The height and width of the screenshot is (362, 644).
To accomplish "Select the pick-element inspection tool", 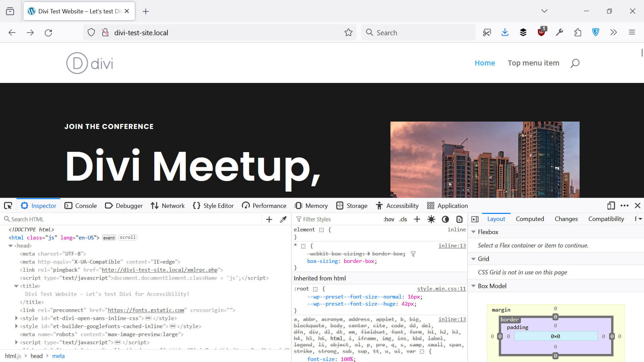I will coord(8,206).
